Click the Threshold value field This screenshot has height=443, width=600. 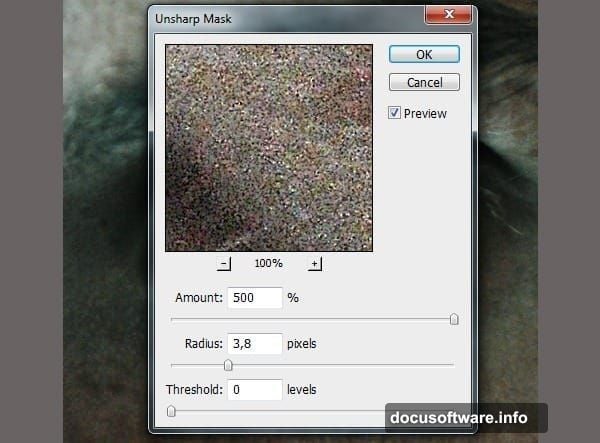[255, 389]
